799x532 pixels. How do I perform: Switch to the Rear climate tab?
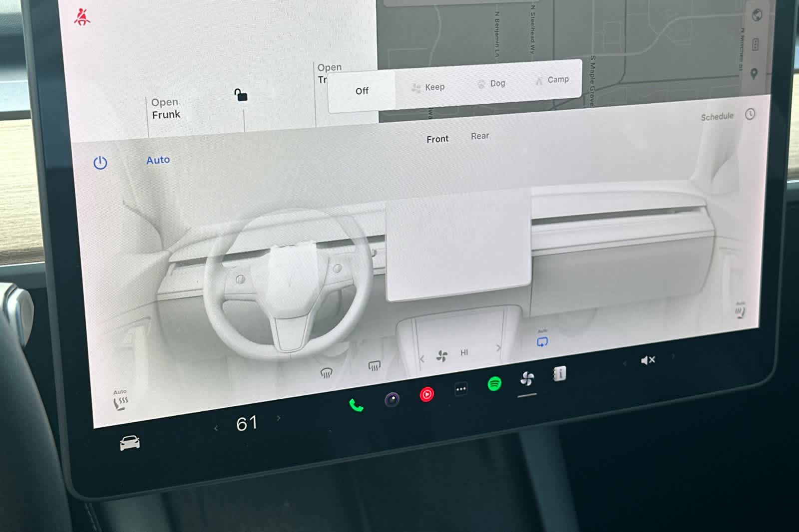[480, 136]
